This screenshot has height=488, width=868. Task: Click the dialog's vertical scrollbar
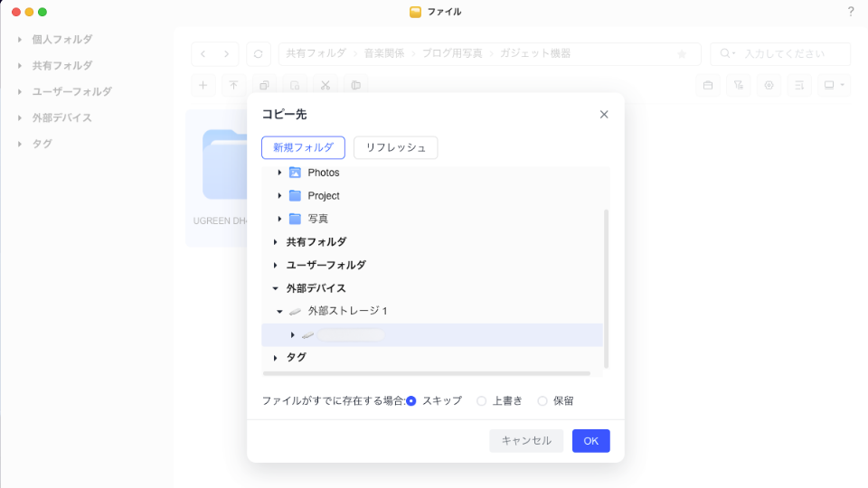coord(606,289)
